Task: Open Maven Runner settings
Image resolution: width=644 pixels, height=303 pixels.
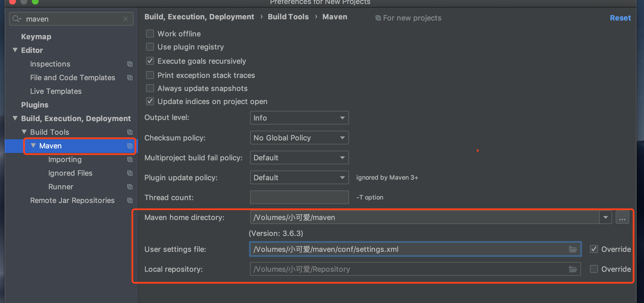Action: pos(61,187)
